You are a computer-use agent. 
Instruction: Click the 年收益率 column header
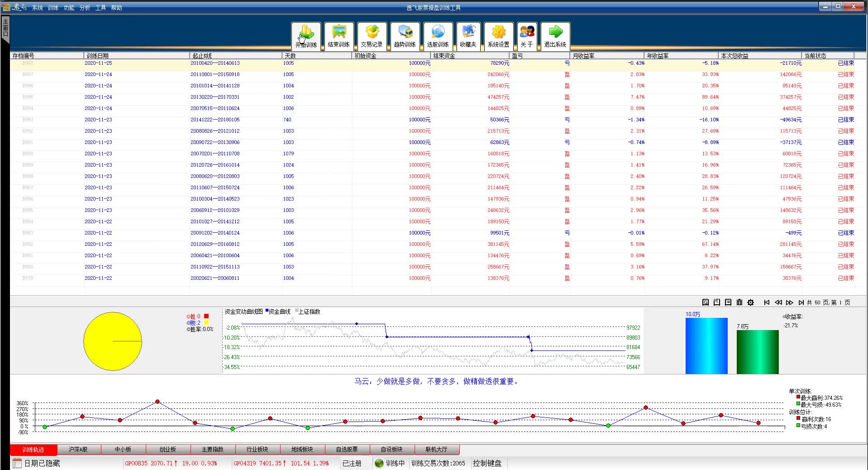[x=681, y=56]
